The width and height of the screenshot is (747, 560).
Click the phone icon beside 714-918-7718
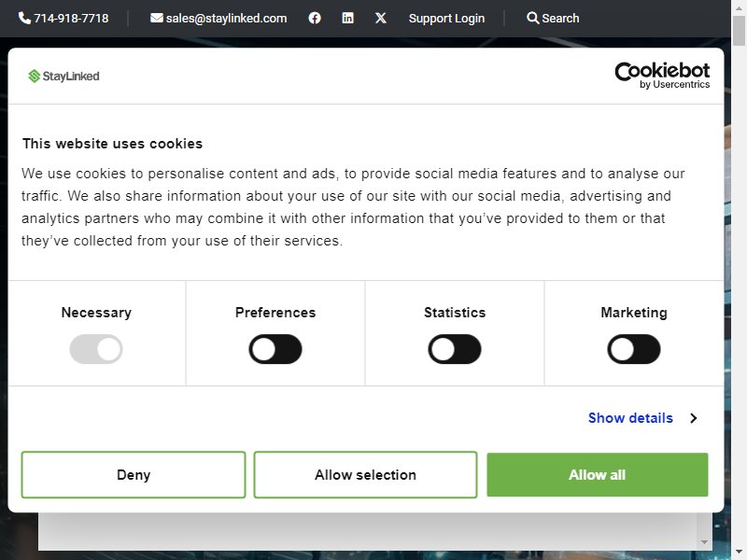[x=24, y=18]
